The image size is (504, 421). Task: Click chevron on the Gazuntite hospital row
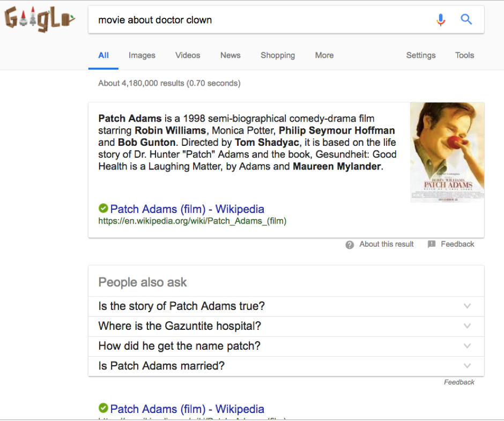tap(467, 326)
